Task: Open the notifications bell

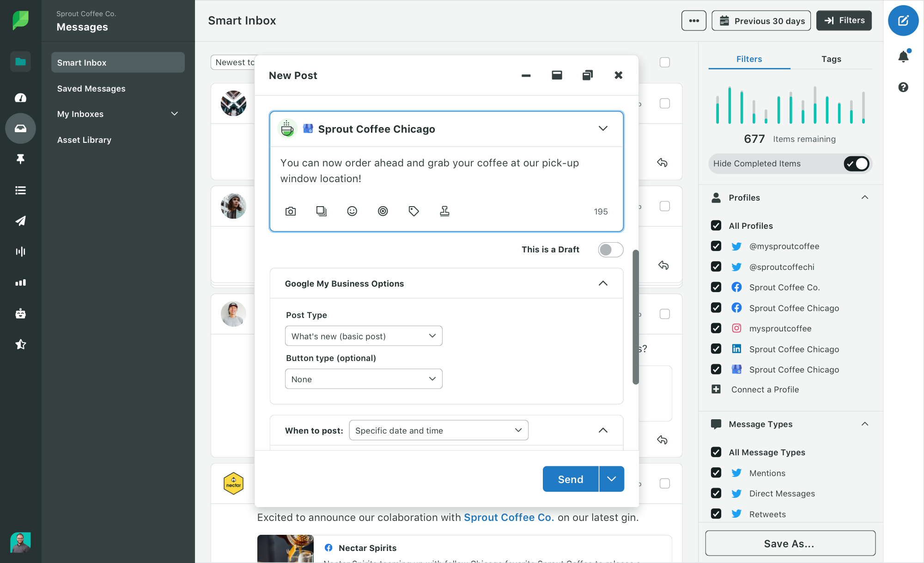Action: point(903,56)
